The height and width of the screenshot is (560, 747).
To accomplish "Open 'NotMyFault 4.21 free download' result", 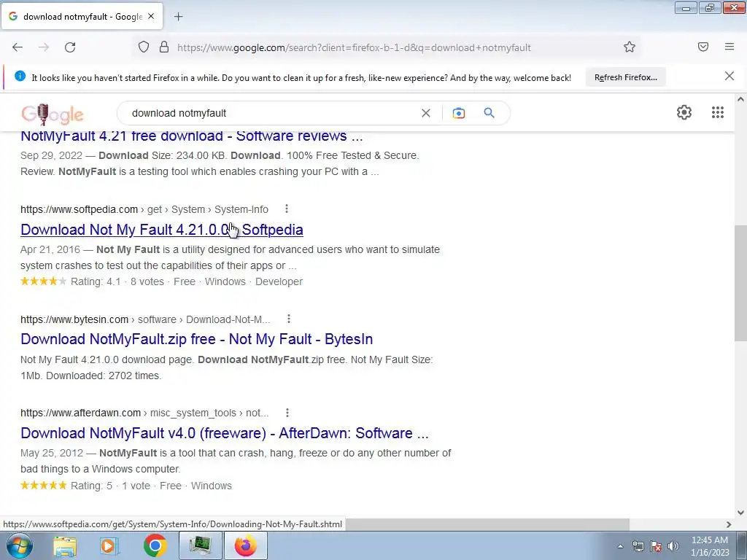I will (x=192, y=136).
